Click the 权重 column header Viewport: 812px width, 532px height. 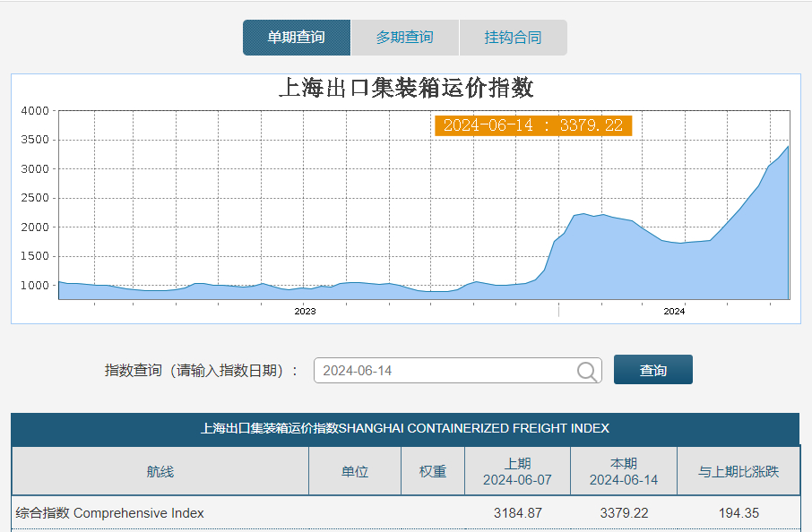click(x=433, y=471)
